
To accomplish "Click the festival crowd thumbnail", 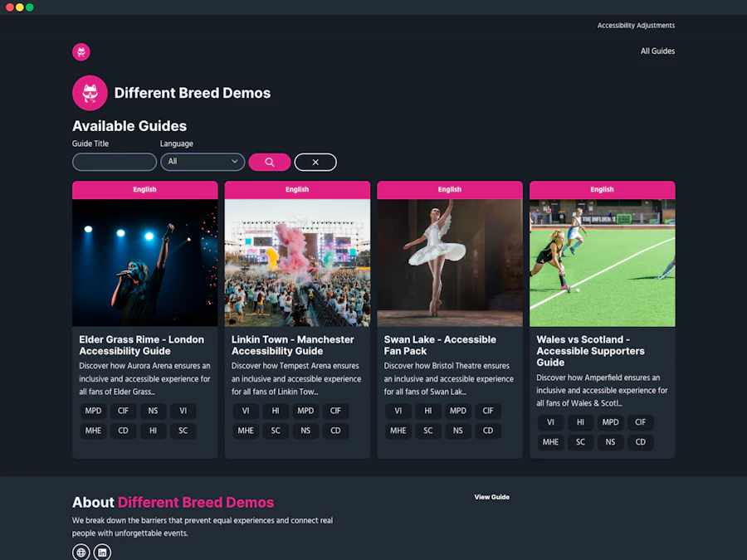I will [297, 263].
